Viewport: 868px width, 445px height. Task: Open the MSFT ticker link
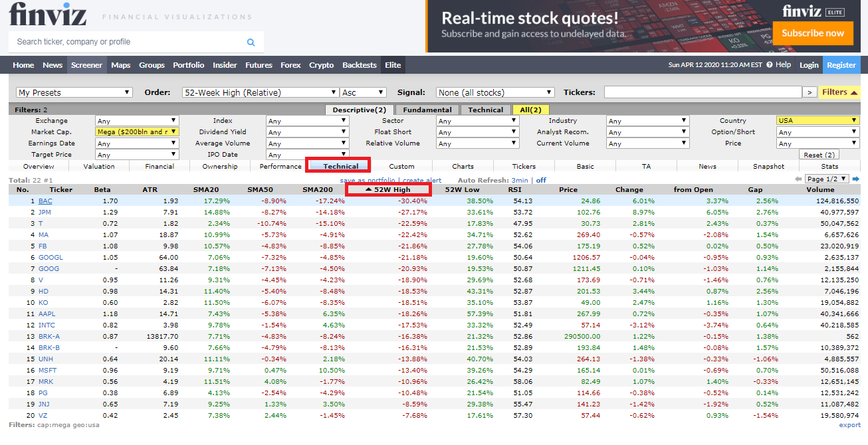pos(48,370)
